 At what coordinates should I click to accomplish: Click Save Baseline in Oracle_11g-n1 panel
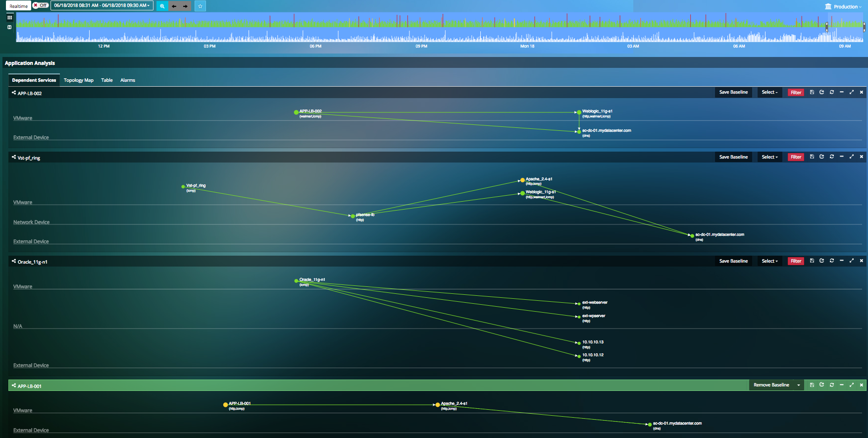(x=733, y=261)
